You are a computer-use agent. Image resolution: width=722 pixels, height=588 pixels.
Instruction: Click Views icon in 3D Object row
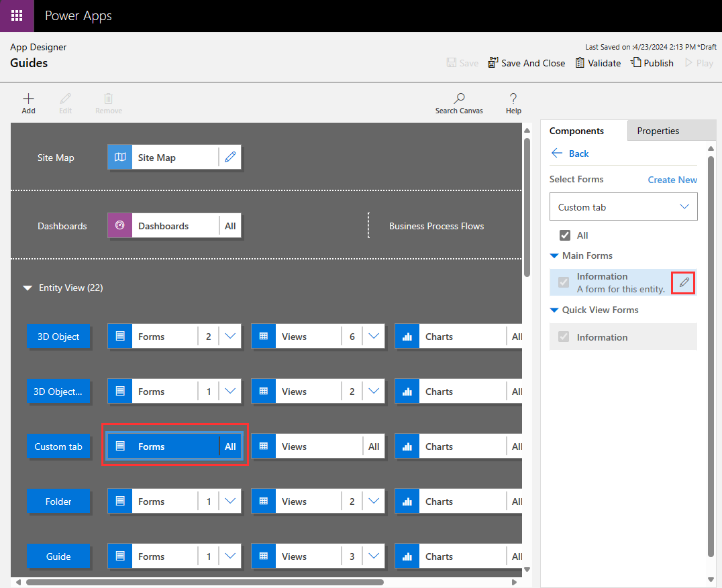click(264, 336)
